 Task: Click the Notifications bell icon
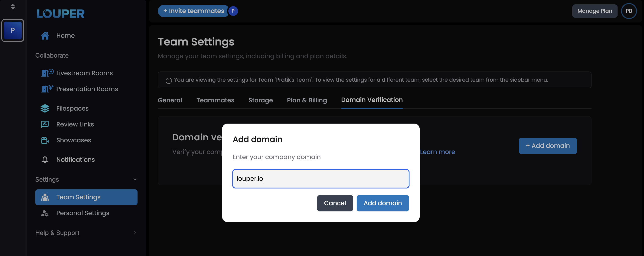(x=45, y=159)
